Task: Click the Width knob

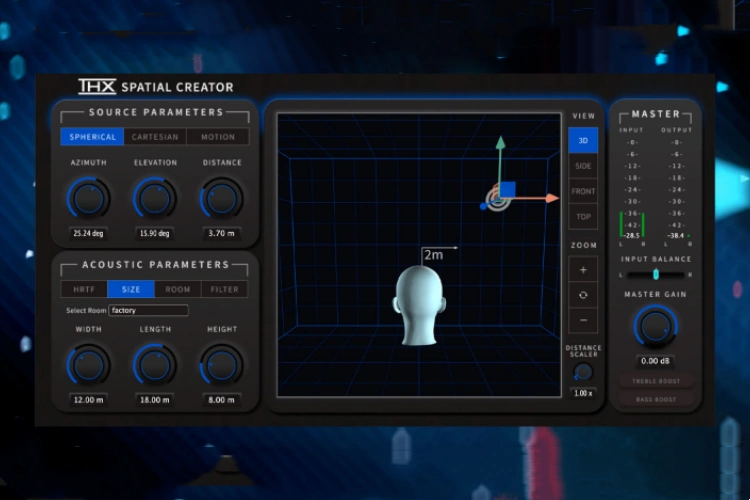Action: tap(88, 365)
